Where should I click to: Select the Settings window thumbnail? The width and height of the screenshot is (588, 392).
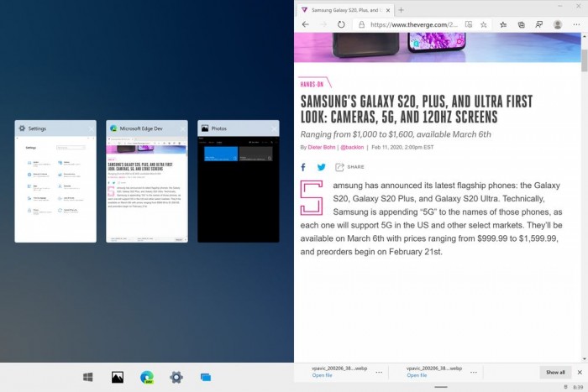click(55, 190)
